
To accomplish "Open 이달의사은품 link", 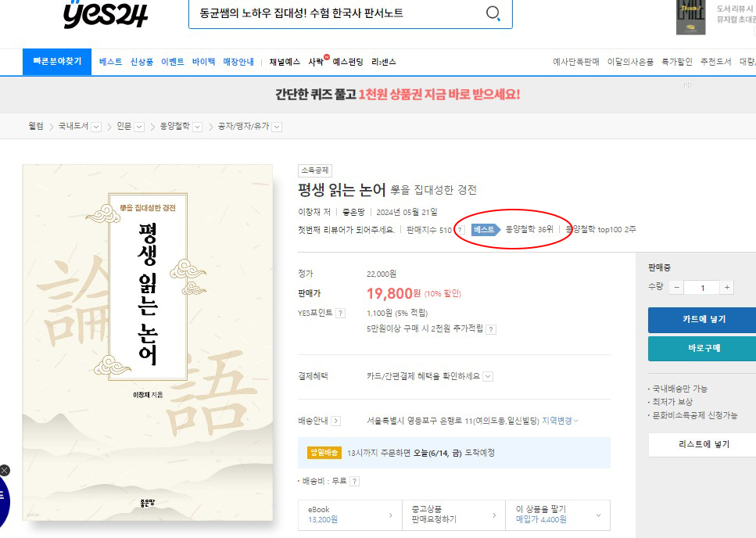I will click(x=630, y=62).
